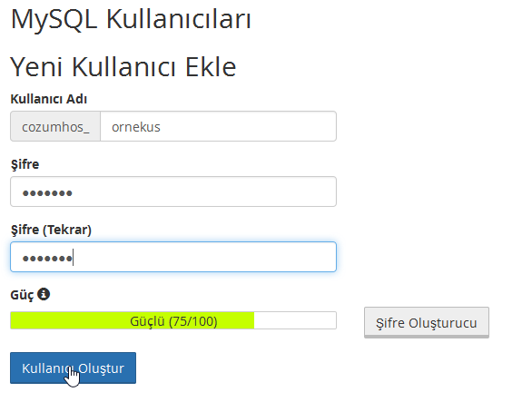Click the Şifre label above first password
The image size is (532, 402).
coord(25,164)
